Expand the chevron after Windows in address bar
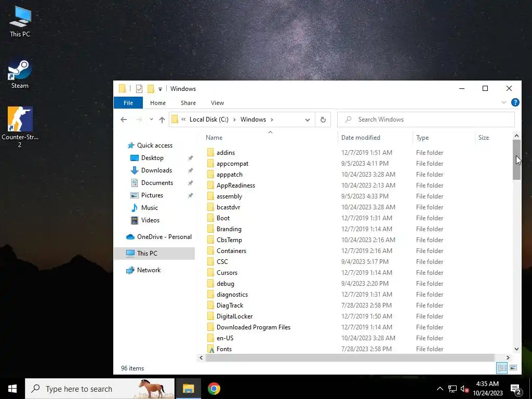The height and width of the screenshot is (399, 532). (272, 119)
